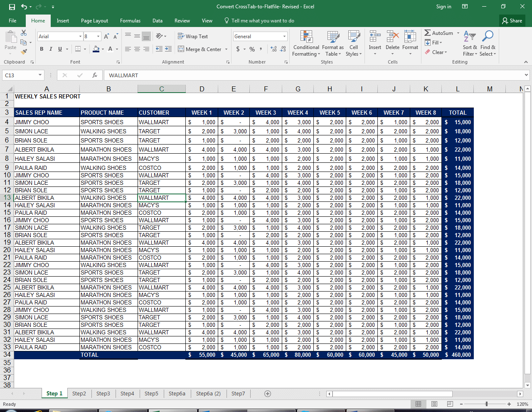This screenshot has height=412, width=532.
Task: Expand the font name Arial dropdown
Action: click(80, 37)
